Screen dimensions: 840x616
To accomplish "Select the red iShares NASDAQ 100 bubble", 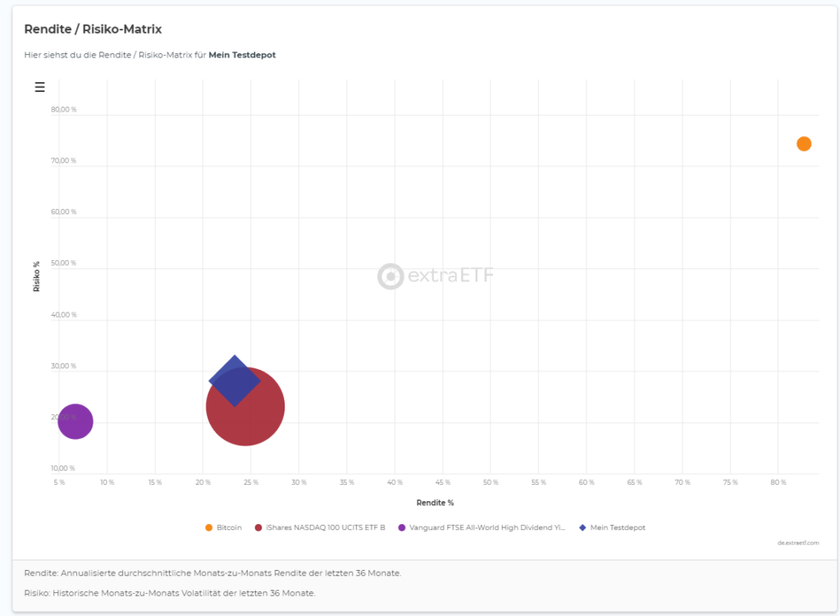I will pyautogui.click(x=245, y=407).
